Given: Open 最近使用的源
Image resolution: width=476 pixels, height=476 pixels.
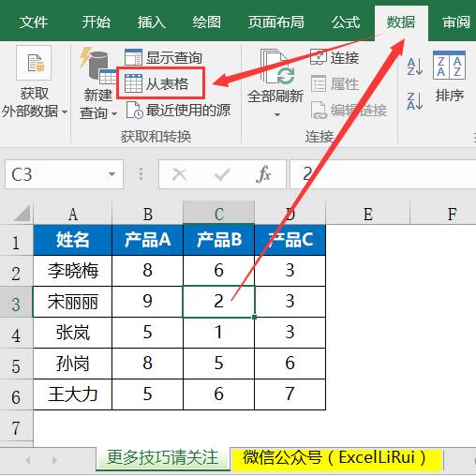Looking at the screenshot, I should 178,110.
